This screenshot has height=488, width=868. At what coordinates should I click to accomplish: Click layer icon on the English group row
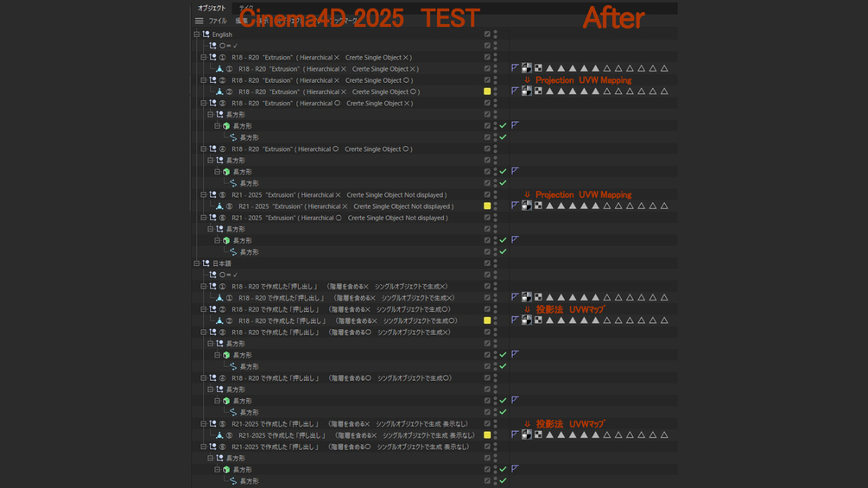click(487, 35)
